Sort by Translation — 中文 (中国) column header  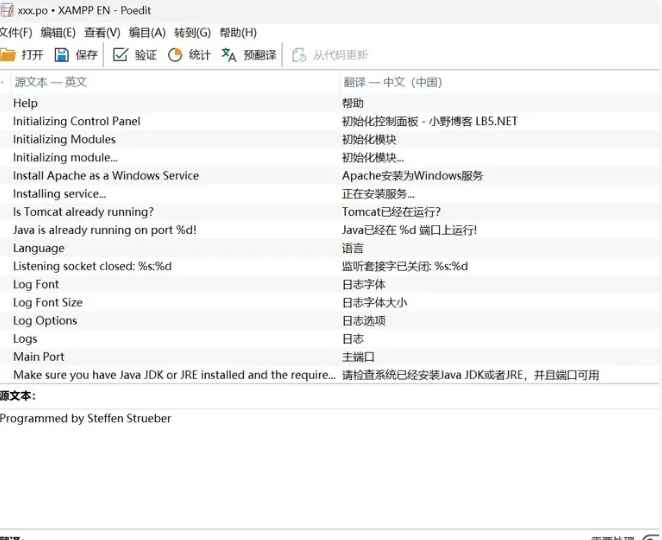tap(392, 82)
